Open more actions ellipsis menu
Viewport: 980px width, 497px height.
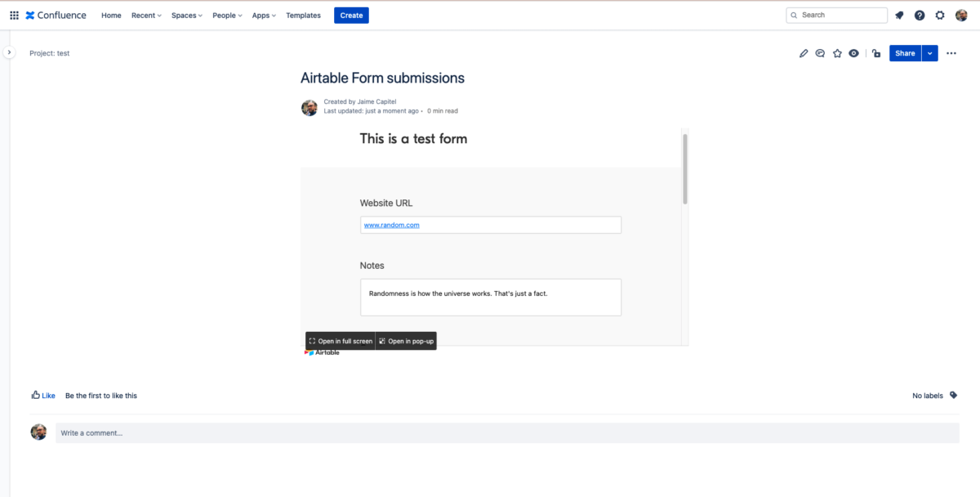(951, 53)
